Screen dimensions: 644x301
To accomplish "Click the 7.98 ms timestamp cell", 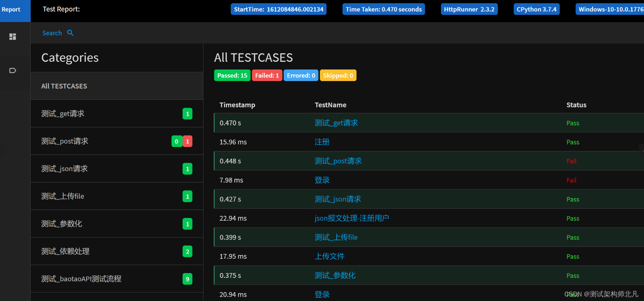I will [x=231, y=180].
